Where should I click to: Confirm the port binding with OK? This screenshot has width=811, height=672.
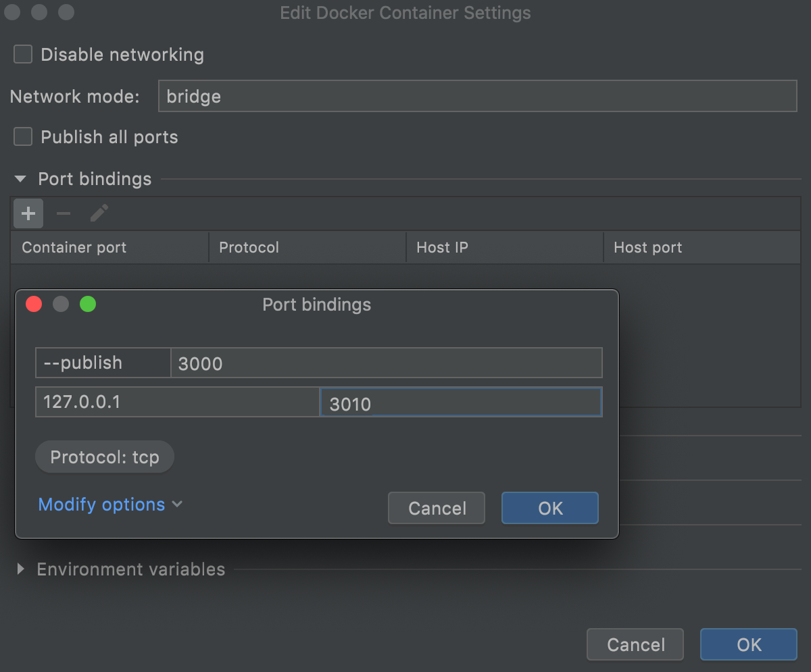click(549, 508)
